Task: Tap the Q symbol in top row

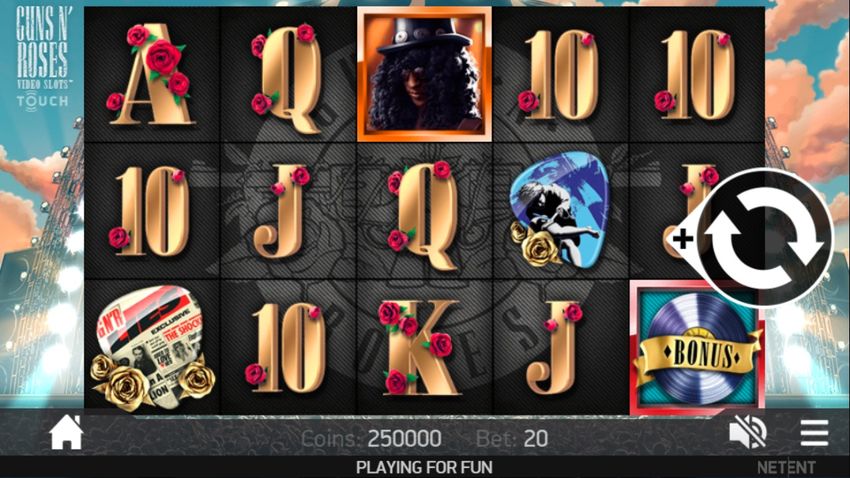Action: (x=287, y=76)
